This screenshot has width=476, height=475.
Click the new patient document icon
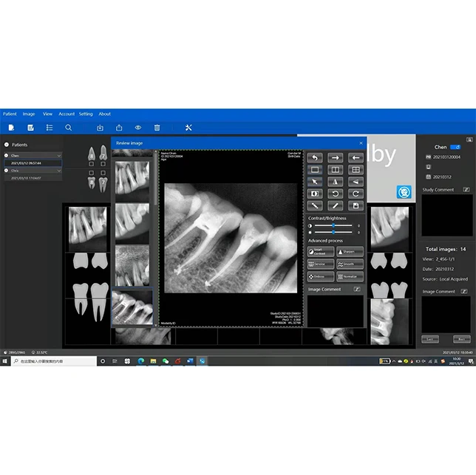[11, 128]
